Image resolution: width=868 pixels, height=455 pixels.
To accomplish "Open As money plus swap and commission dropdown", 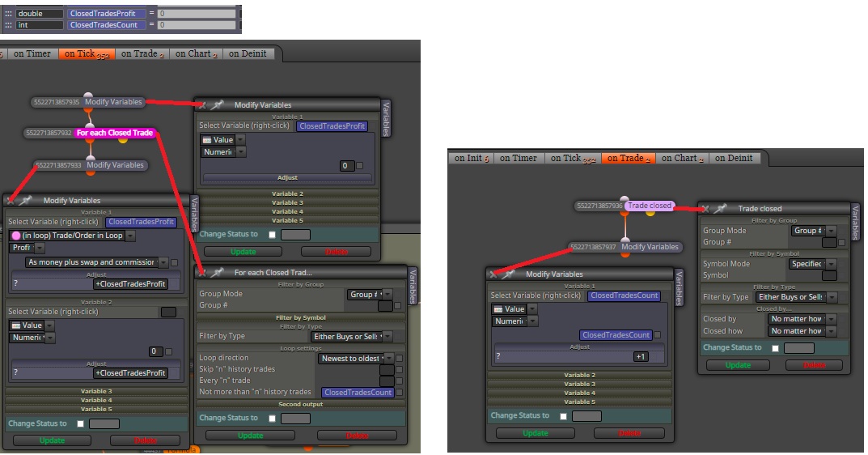I will (97, 262).
